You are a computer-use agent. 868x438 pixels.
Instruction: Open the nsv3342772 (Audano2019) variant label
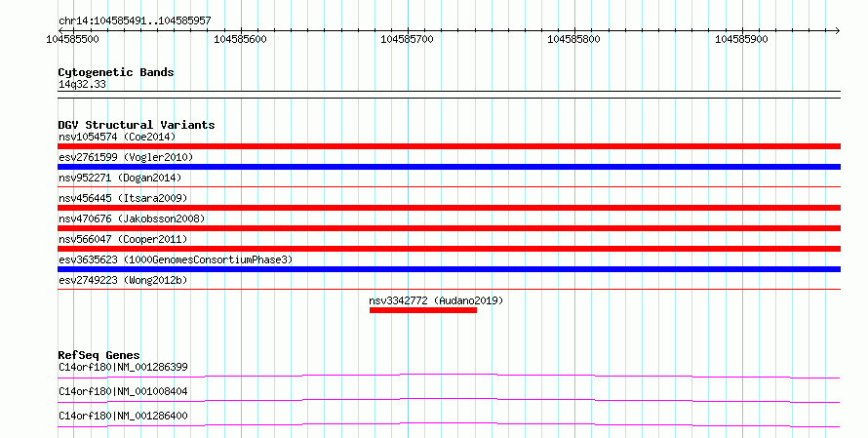pos(436,300)
